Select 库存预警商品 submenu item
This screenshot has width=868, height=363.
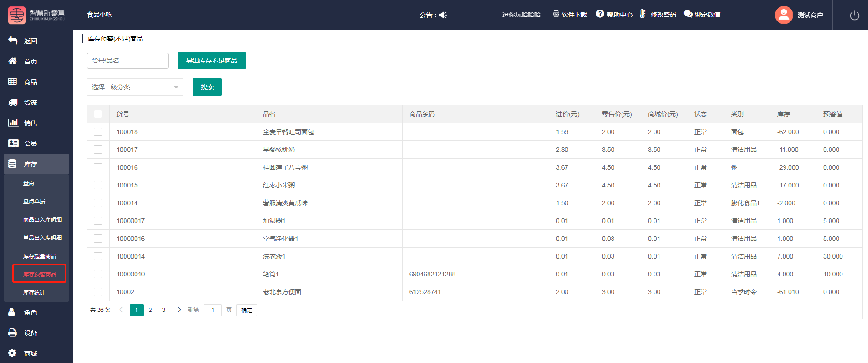coord(40,275)
